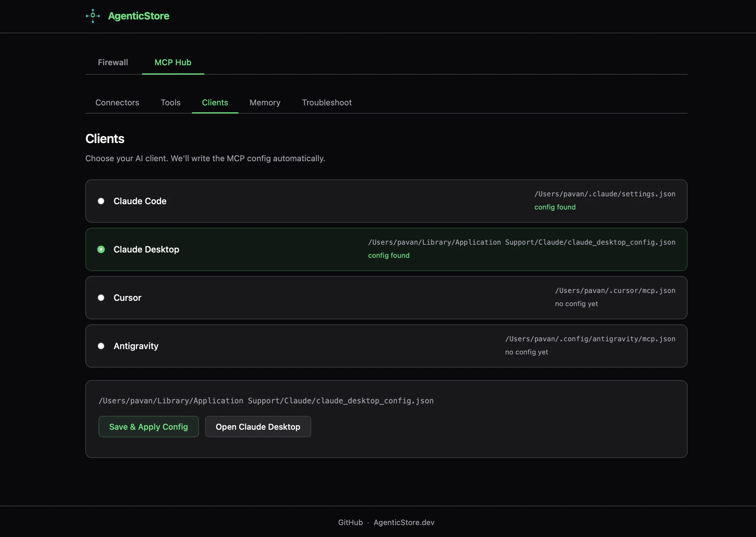Select the Claude Code radio button
The height and width of the screenshot is (537, 756).
pos(101,201)
